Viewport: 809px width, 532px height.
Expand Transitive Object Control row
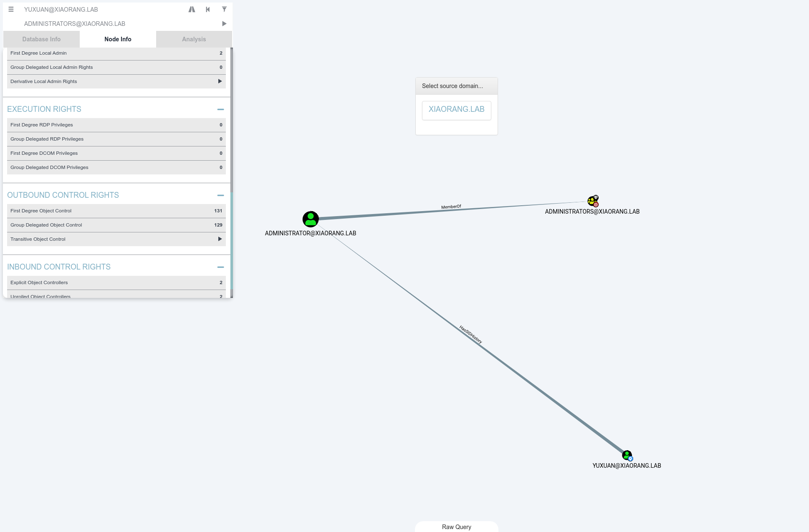[220, 239]
